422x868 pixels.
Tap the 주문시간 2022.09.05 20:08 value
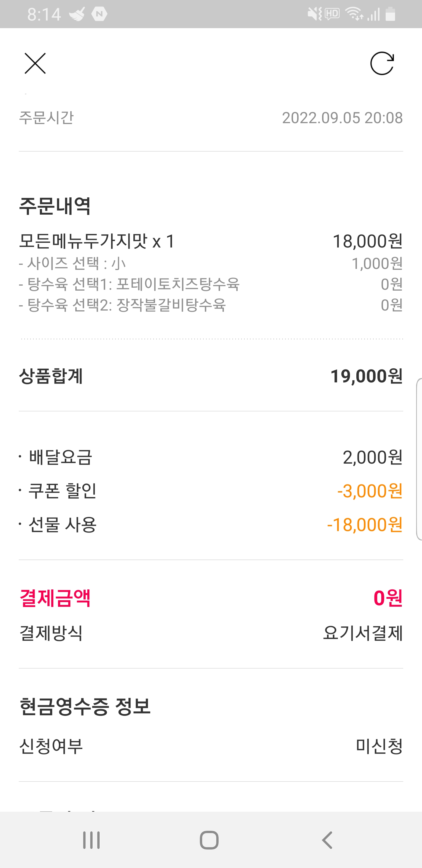click(x=342, y=118)
